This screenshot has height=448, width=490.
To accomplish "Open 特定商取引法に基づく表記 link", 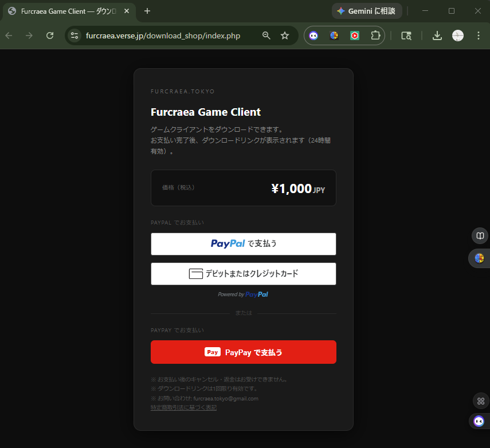I will pos(183,408).
